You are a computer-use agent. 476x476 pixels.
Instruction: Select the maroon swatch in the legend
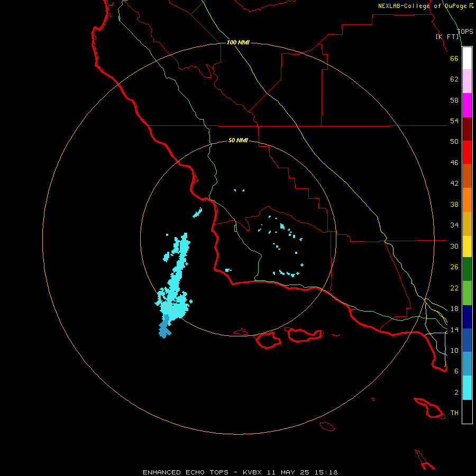point(467,129)
